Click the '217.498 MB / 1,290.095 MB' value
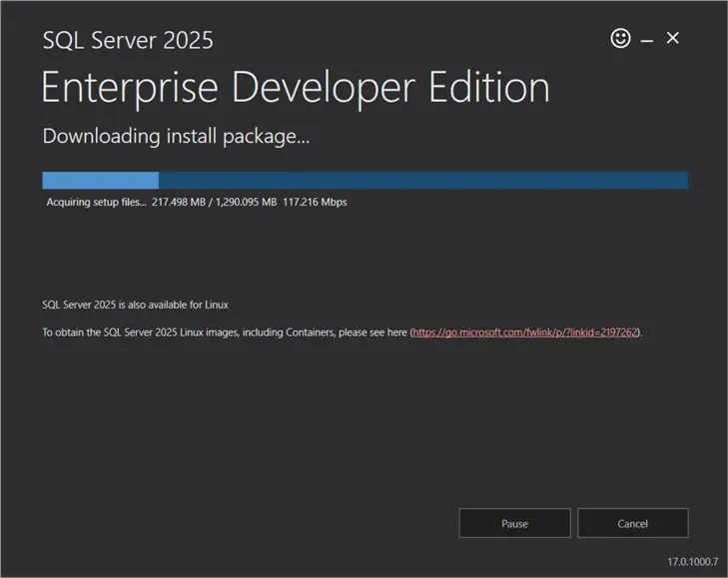The image size is (728, 578). pos(214,202)
